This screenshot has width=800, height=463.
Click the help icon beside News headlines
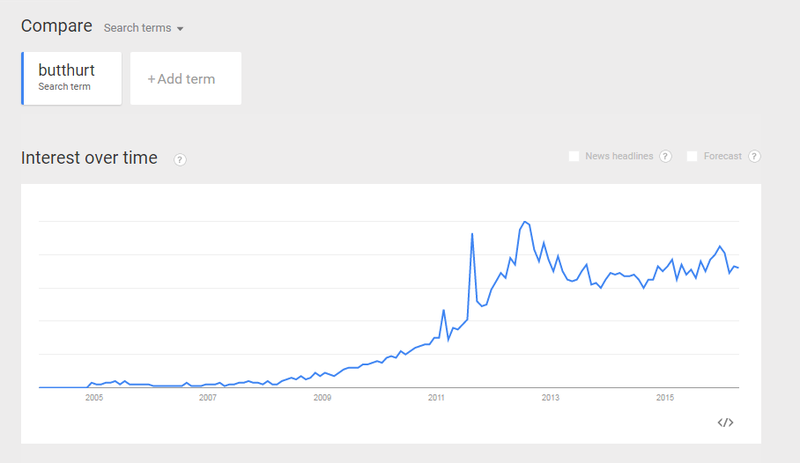pyautogui.click(x=665, y=156)
